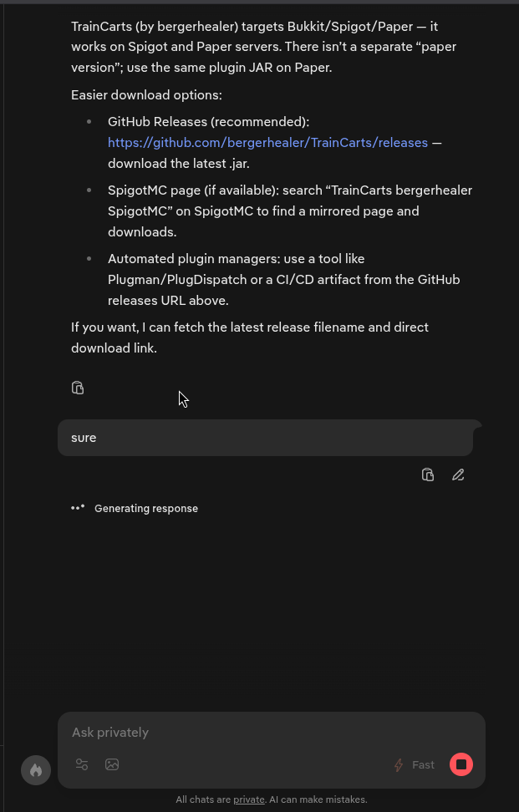519x812 pixels.
Task: Copy the TrainCarts assistant response
Action: 78,388
